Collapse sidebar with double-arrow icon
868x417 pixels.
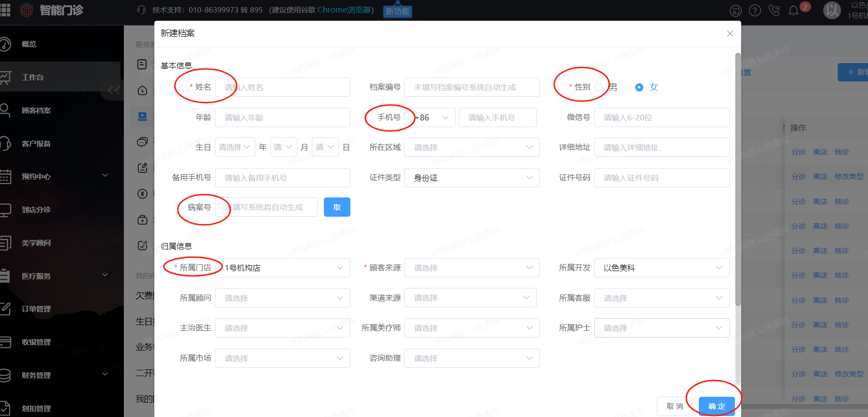pos(114,91)
